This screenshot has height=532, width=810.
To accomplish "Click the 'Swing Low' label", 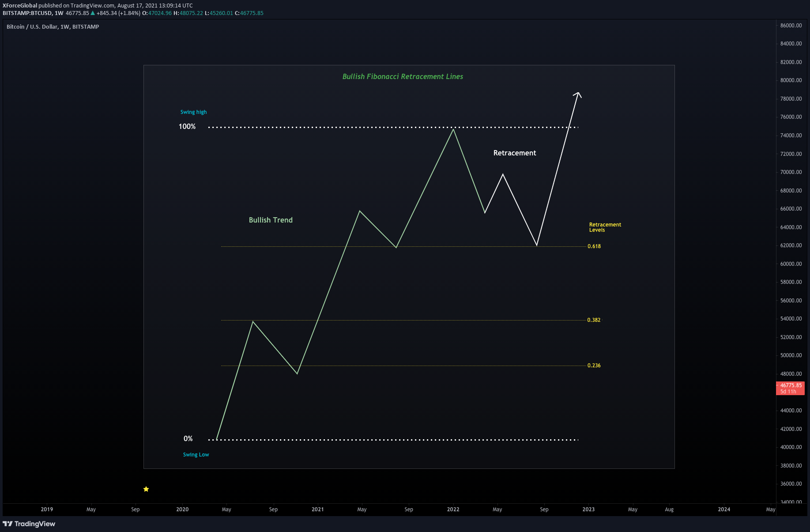I will pyautogui.click(x=196, y=455).
